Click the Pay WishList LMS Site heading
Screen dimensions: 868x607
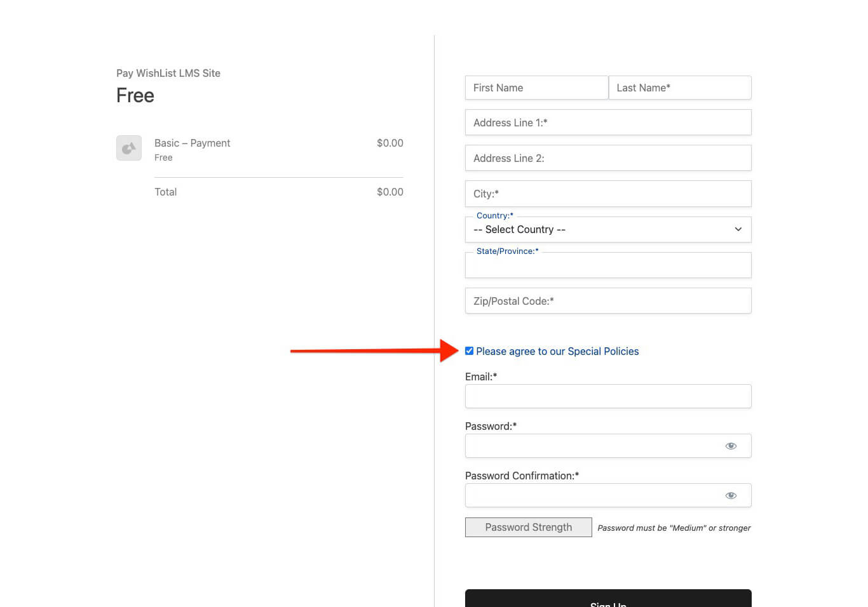point(168,73)
